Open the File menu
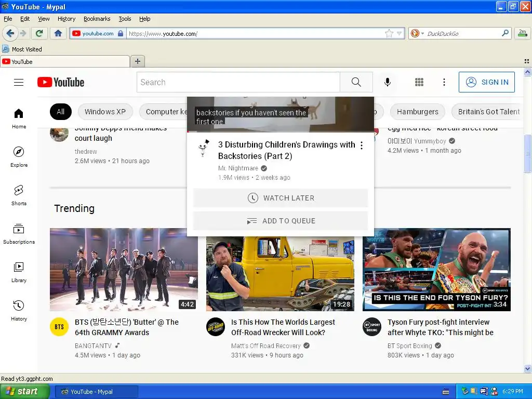532x399 pixels. (x=8, y=19)
